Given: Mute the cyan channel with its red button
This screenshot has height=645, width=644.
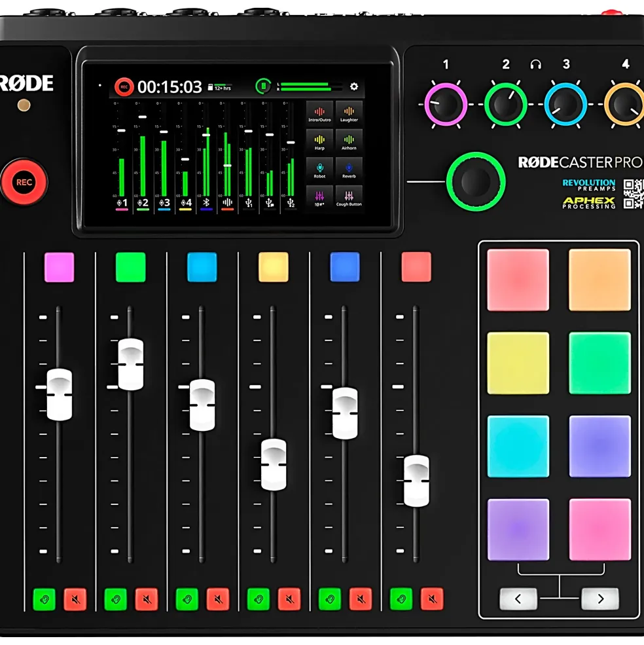Looking at the screenshot, I should pos(218,599).
